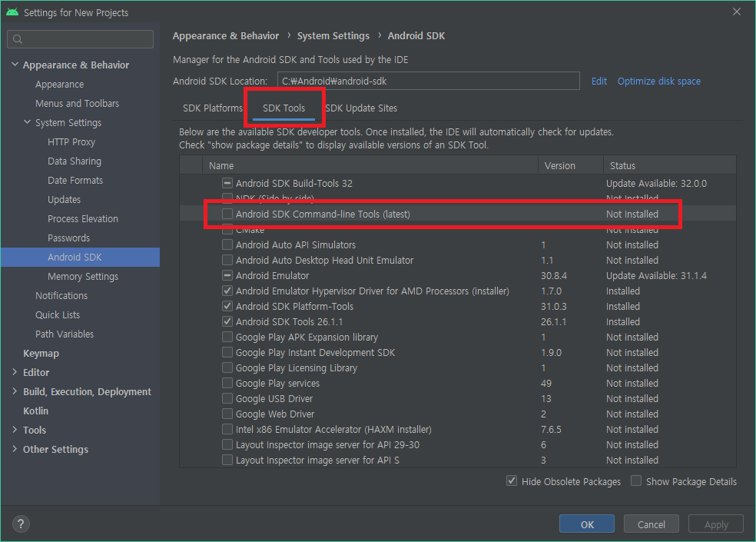Click Appearance & Behavior breadcrumb
Viewport: 756px width, 542px height.
pyautogui.click(x=226, y=35)
